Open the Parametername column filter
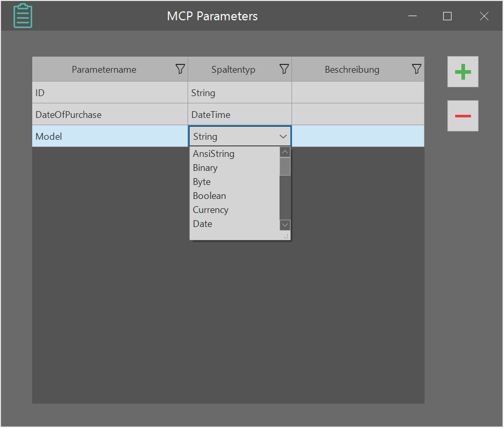Viewport: 504px width, 428px height. tap(180, 69)
